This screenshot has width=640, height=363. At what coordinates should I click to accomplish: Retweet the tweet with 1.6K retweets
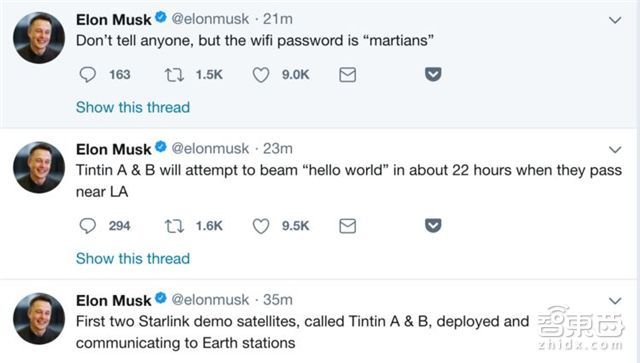pyautogui.click(x=174, y=226)
